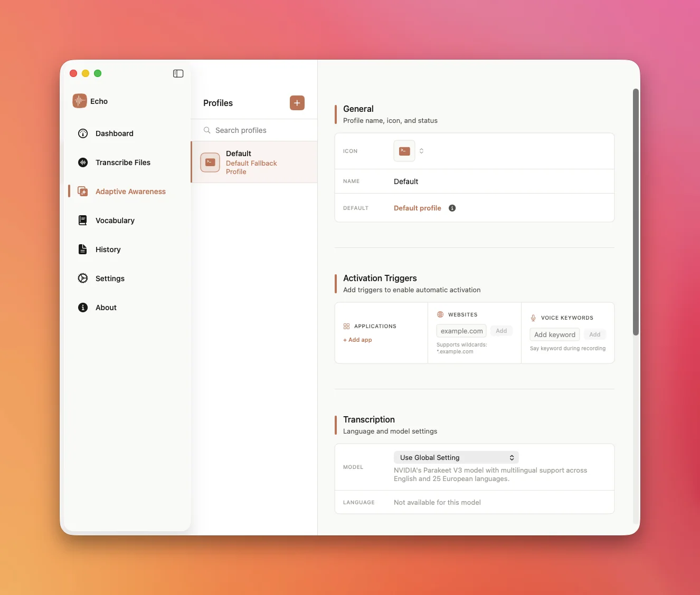
Task: Open the Dashboard page
Action: (114, 133)
